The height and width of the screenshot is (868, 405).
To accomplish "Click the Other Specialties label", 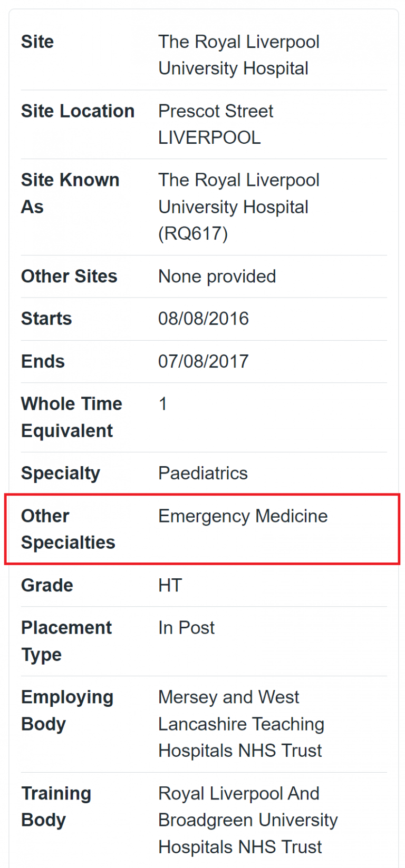I will 68,529.
